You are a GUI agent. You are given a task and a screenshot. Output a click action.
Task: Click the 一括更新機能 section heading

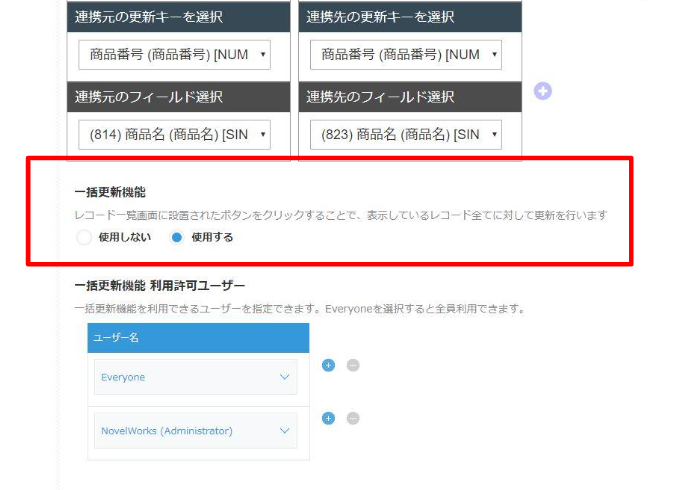point(110,192)
